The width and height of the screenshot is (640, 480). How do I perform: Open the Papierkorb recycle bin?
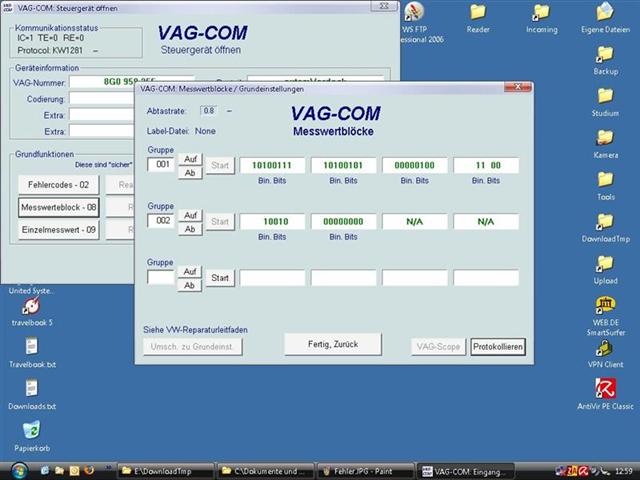point(32,431)
